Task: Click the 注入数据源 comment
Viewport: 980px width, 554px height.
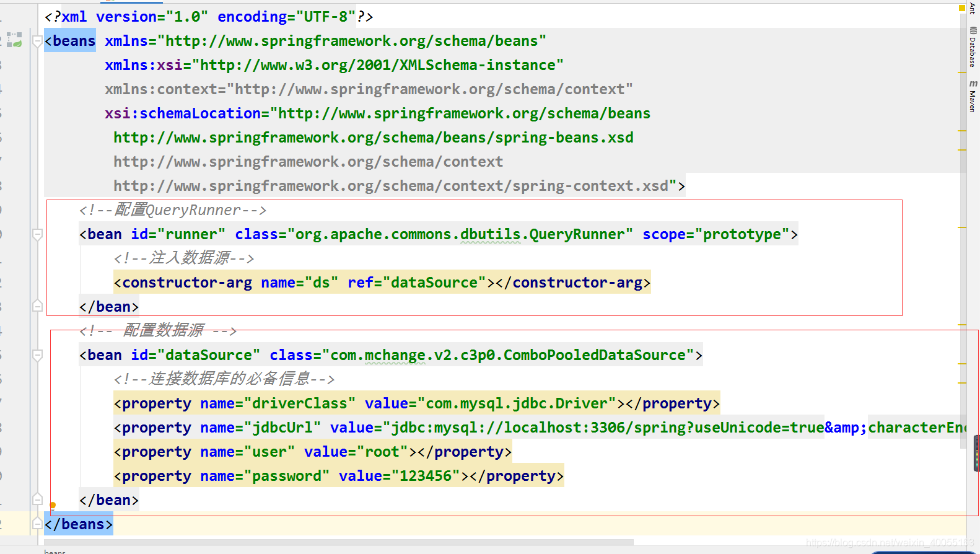Action: [184, 258]
